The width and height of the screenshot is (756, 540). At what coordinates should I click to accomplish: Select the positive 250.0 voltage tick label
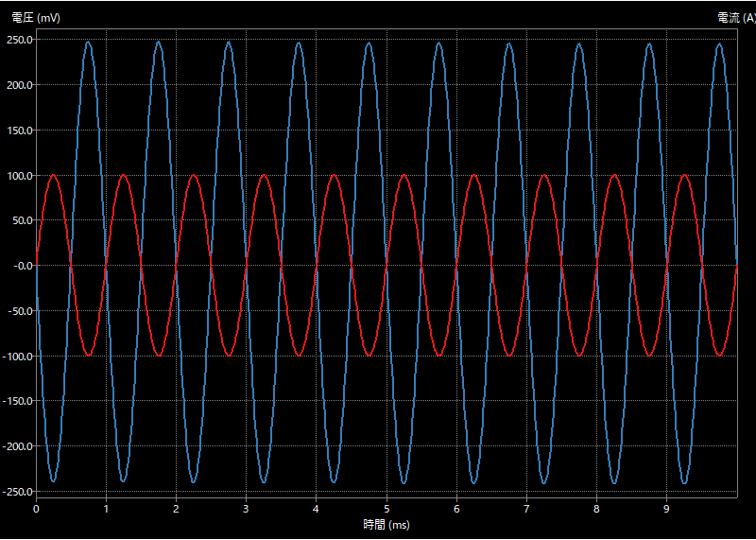click(20, 40)
